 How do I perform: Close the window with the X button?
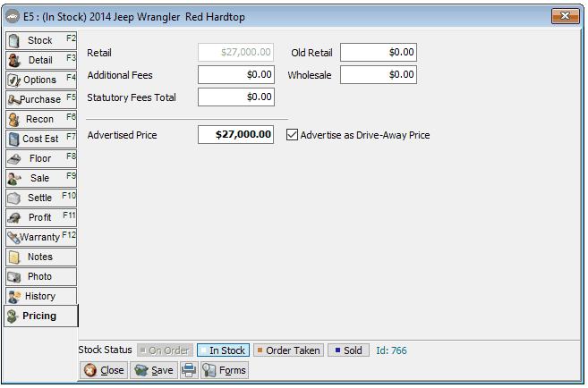coord(566,16)
